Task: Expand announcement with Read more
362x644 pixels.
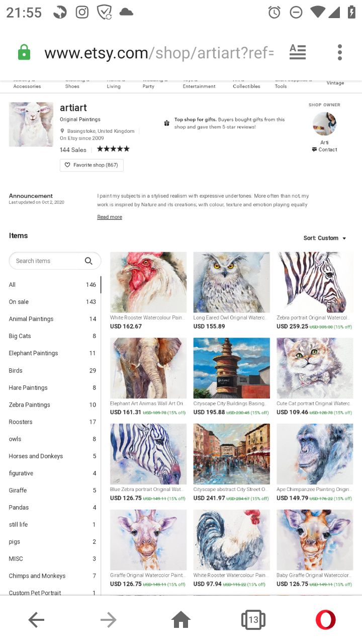Action: coord(110,217)
